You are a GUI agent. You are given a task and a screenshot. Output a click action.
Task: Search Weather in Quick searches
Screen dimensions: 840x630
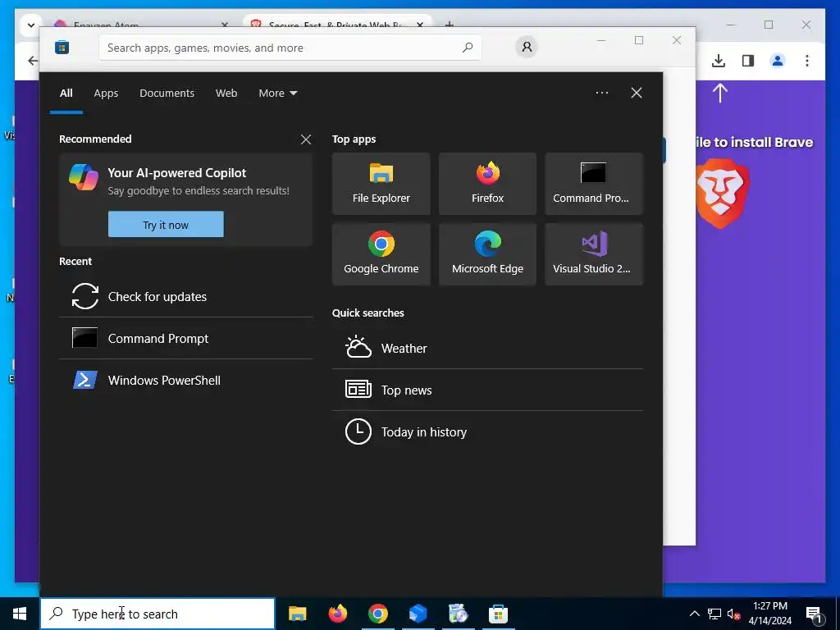[x=487, y=348]
